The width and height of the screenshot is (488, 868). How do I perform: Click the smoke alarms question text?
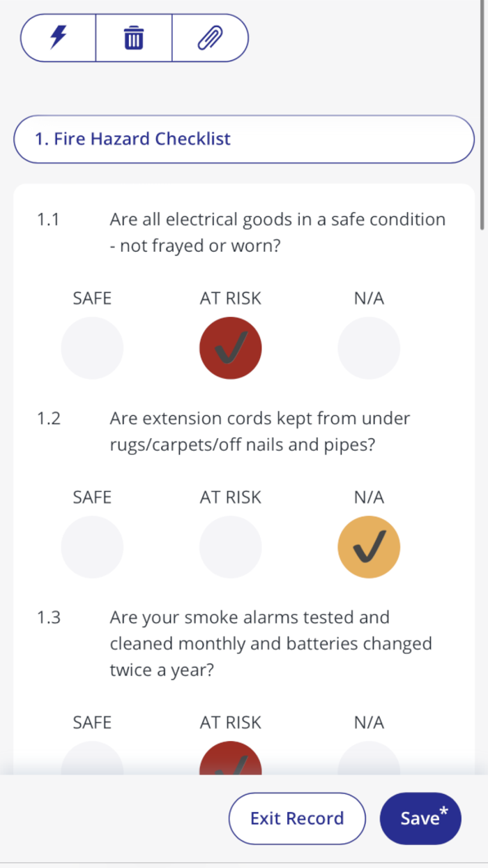(x=270, y=643)
